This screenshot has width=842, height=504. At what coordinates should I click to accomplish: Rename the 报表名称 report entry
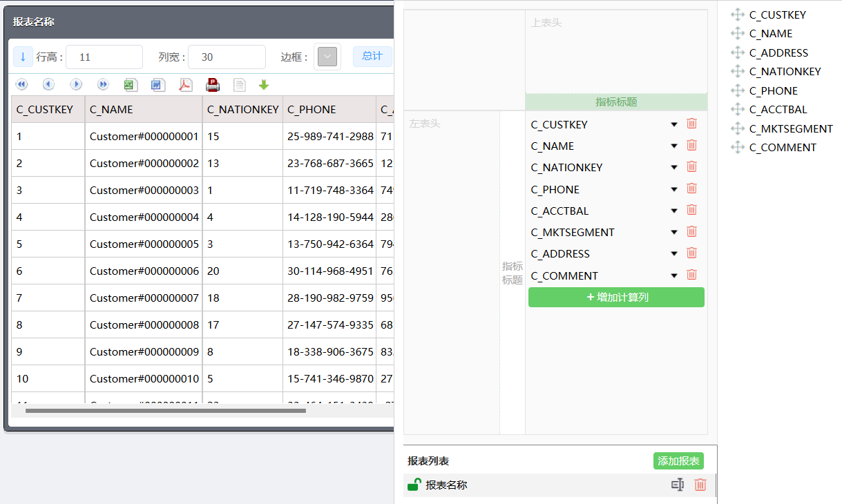point(678,485)
